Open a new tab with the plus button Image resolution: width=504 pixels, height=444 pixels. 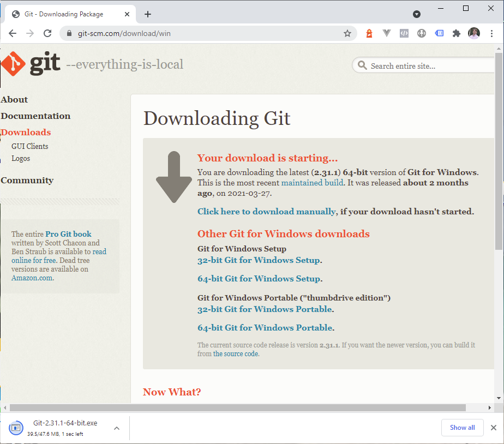point(148,14)
